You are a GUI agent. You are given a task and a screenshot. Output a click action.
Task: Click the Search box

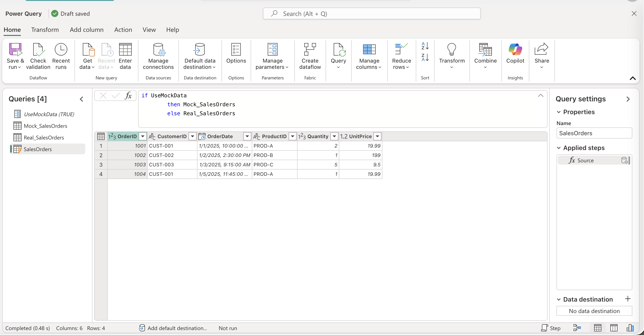point(372,14)
